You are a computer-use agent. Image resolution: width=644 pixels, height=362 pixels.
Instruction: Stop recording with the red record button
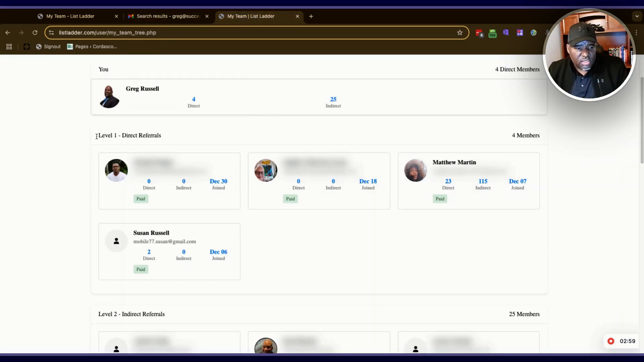611,341
